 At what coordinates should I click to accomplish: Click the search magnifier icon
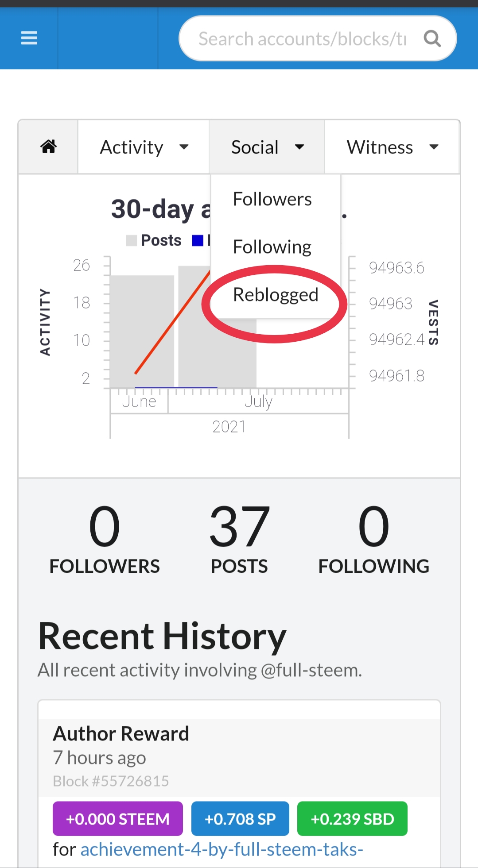tap(432, 39)
